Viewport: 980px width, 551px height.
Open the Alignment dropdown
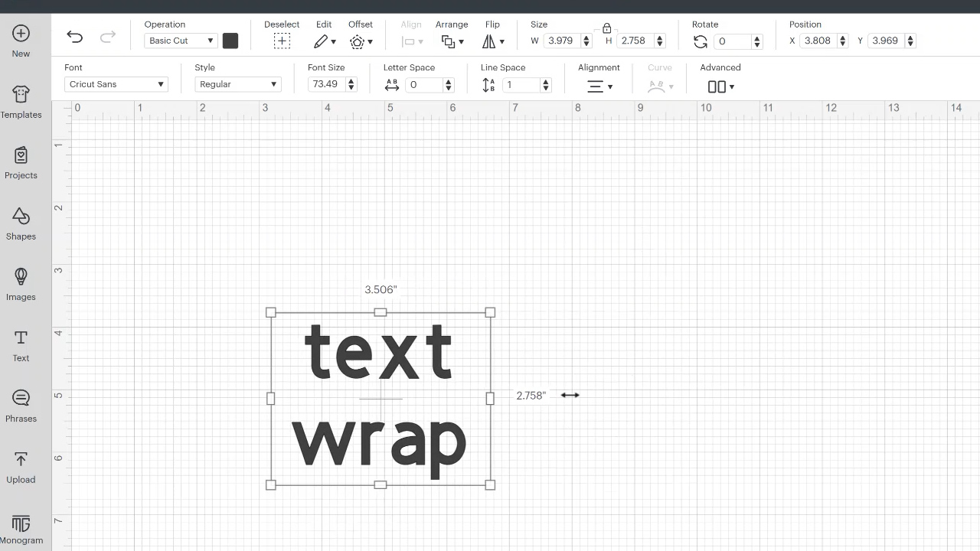point(599,86)
